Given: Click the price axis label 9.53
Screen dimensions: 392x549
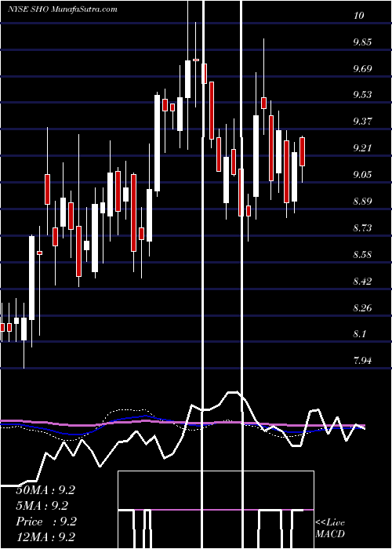Looking at the screenshot, I should point(362,95).
